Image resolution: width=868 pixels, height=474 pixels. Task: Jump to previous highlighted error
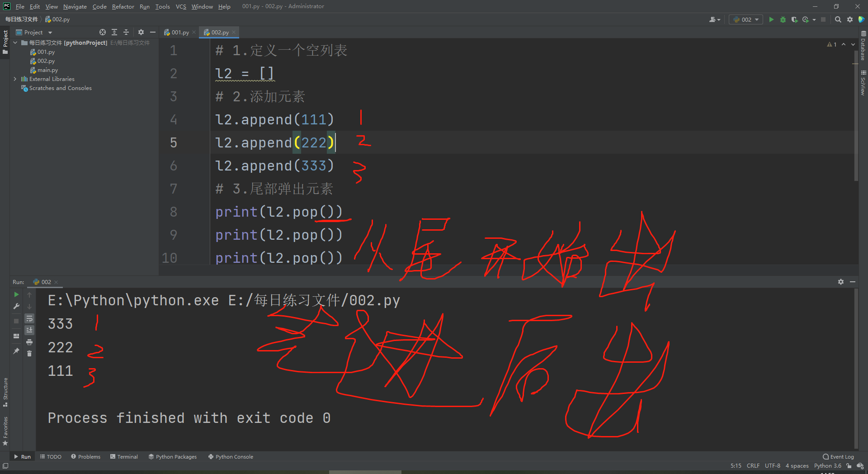[844, 44]
